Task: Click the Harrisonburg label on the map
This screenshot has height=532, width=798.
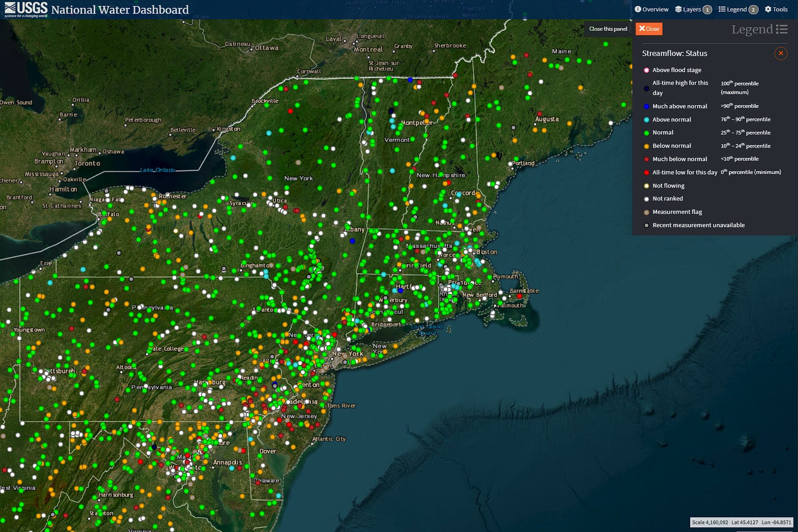Action: pos(116,495)
